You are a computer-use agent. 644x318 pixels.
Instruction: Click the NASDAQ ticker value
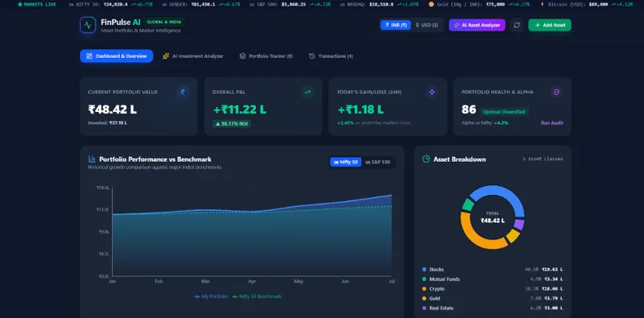[382, 4]
